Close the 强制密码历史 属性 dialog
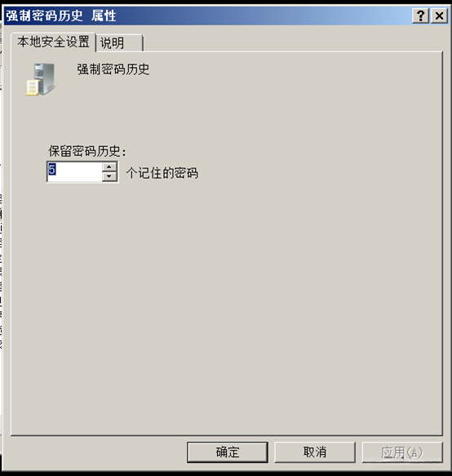 point(439,16)
